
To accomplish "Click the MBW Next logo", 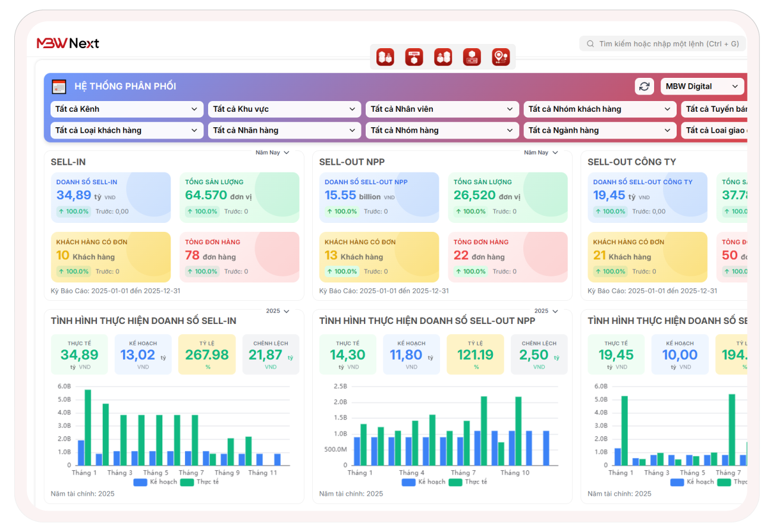I will tap(68, 43).
